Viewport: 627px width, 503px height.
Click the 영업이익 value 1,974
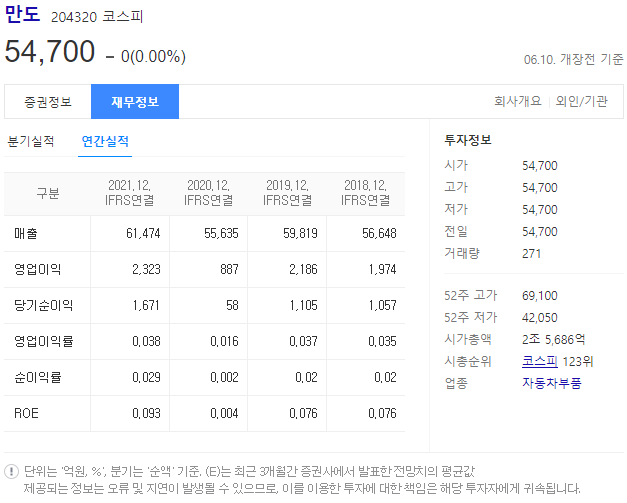click(383, 269)
